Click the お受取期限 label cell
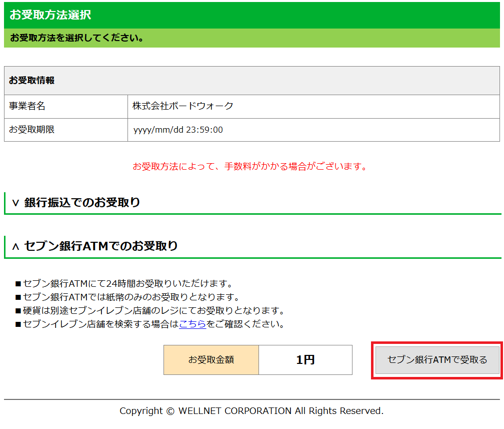504x429 pixels. click(32, 130)
